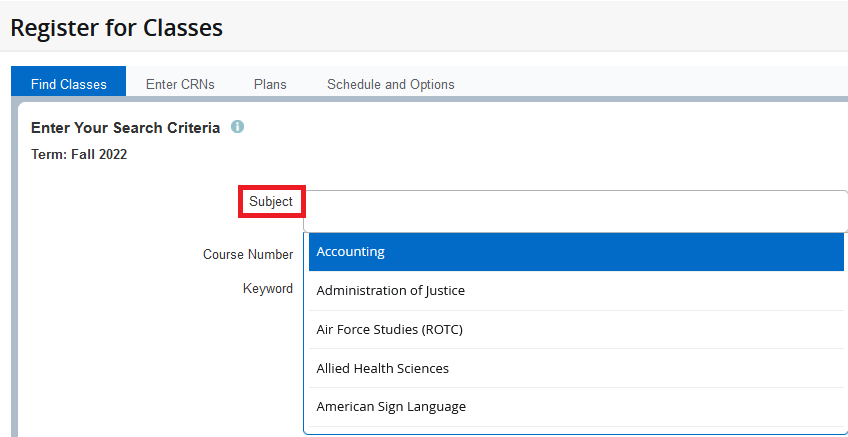The image size is (848, 437).
Task: Click the highlighted Subject field label
Action: coord(271,202)
